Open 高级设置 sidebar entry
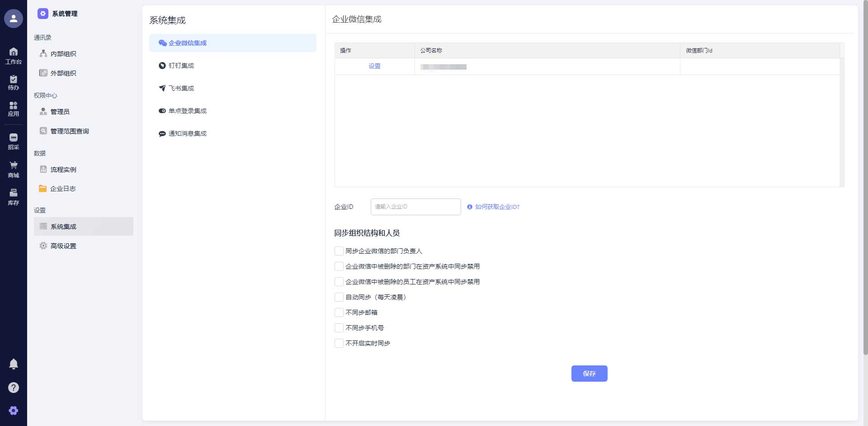The height and width of the screenshot is (426, 868). pos(84,246)
